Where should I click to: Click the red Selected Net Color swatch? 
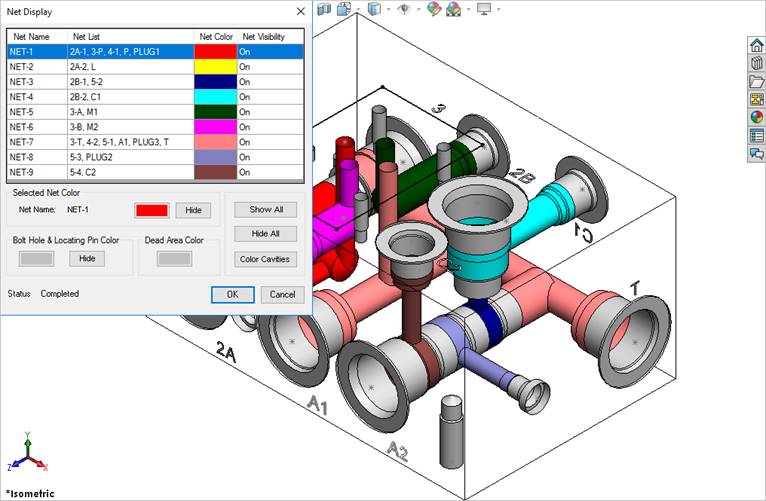(x=151, y=210)
